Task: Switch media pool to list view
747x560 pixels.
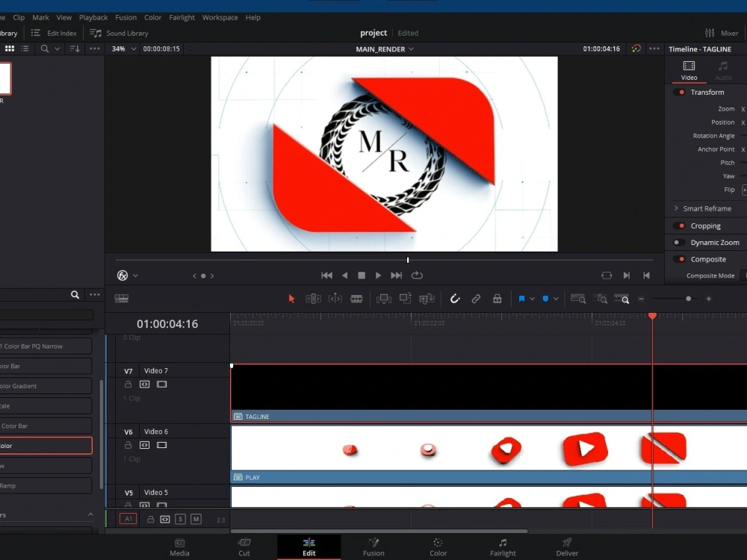Action: [x=25, y=49]
